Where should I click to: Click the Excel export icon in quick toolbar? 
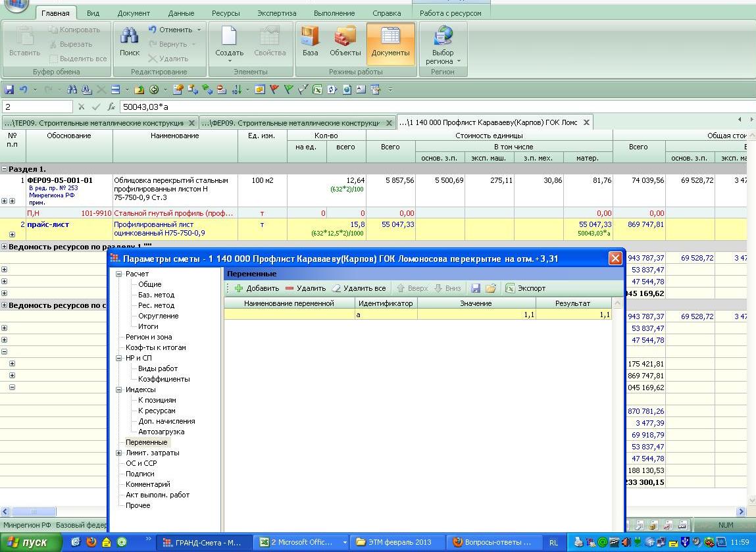[x=317, y=89]
